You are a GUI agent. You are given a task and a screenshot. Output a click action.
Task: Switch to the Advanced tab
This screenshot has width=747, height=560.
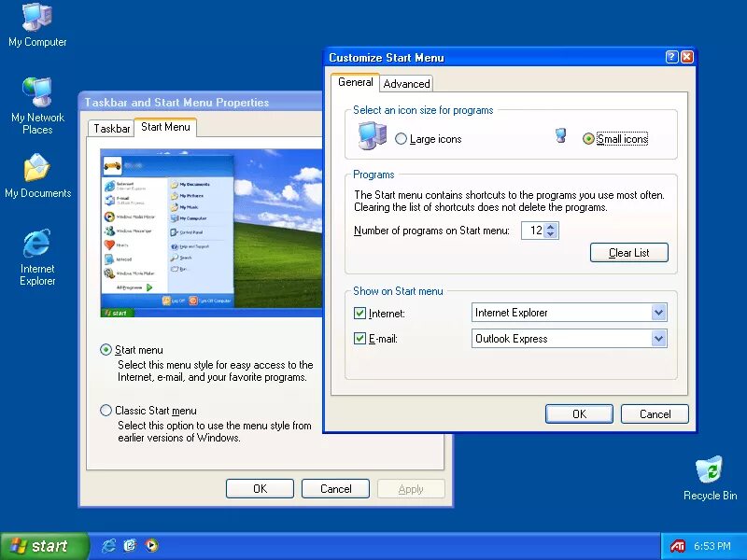point(406,83)
